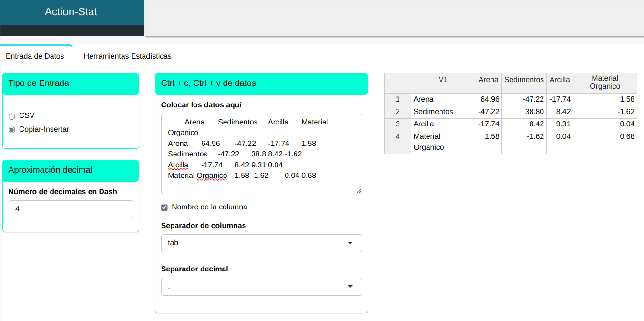Viewport: 644px width, 321px height.
Task: Click the Tipo de Entrada panel header
Action: pyautogui.click(x=71, y=83)
